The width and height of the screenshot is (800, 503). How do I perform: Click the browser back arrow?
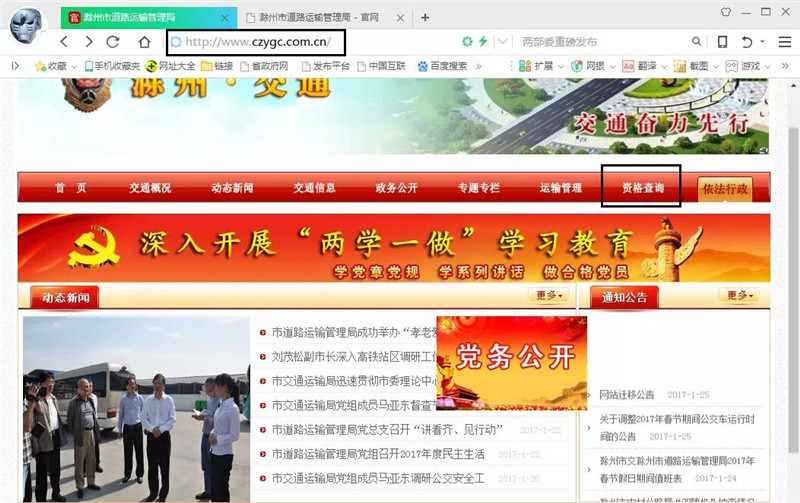click(x=64, y=42)
